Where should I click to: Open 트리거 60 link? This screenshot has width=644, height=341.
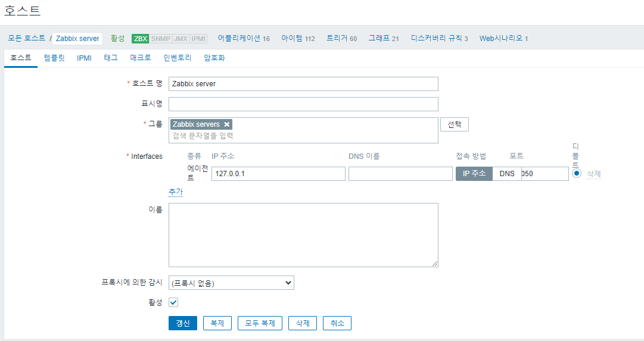(x=342, y=38)
